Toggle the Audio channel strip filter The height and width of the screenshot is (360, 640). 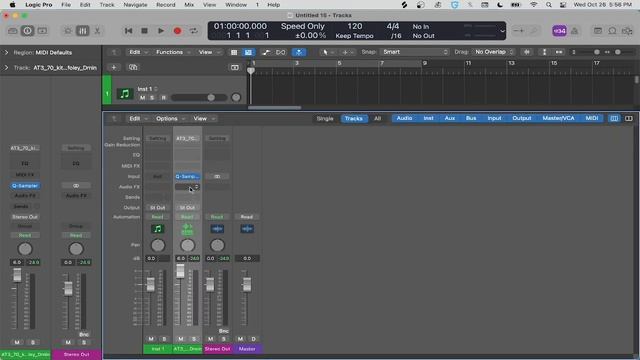coord(404,118)
